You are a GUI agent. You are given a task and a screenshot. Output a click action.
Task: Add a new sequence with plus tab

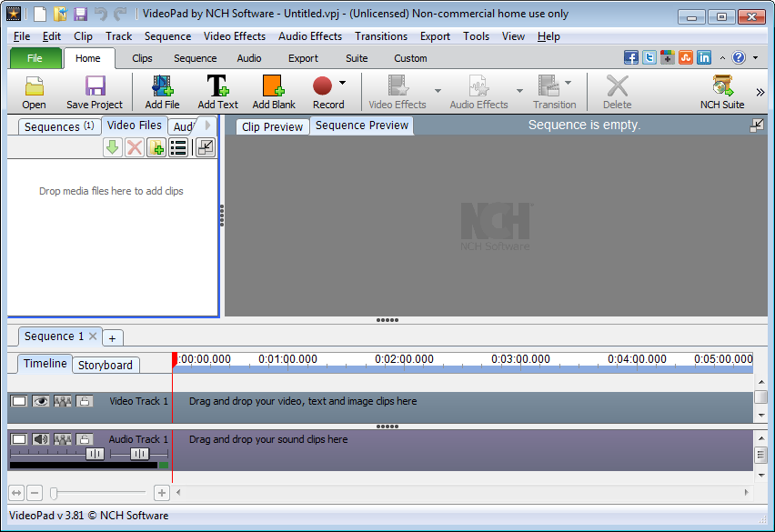(112, 338)
